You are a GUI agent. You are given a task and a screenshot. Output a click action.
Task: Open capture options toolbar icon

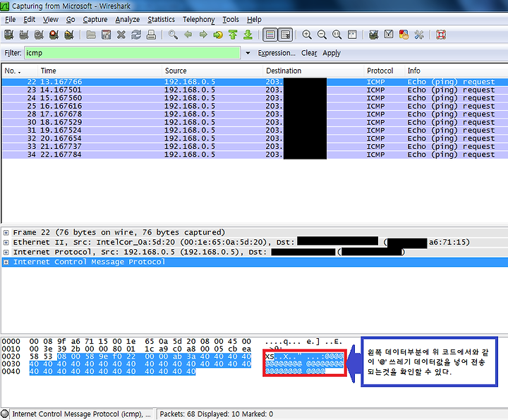[24, 35]
